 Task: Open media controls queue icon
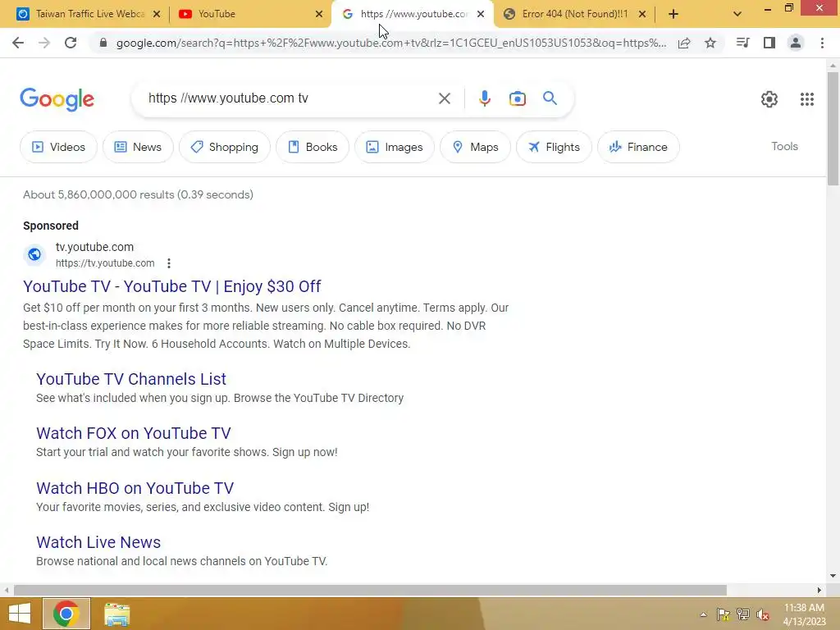742,43
